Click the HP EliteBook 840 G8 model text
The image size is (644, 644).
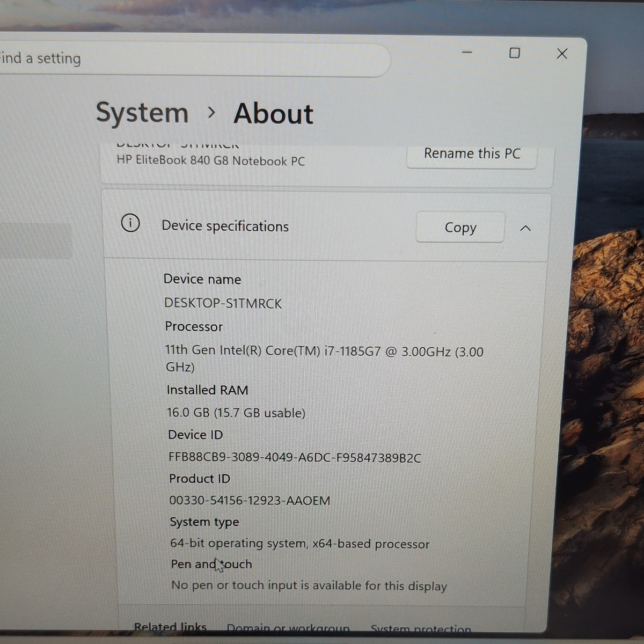pos(210,160)
